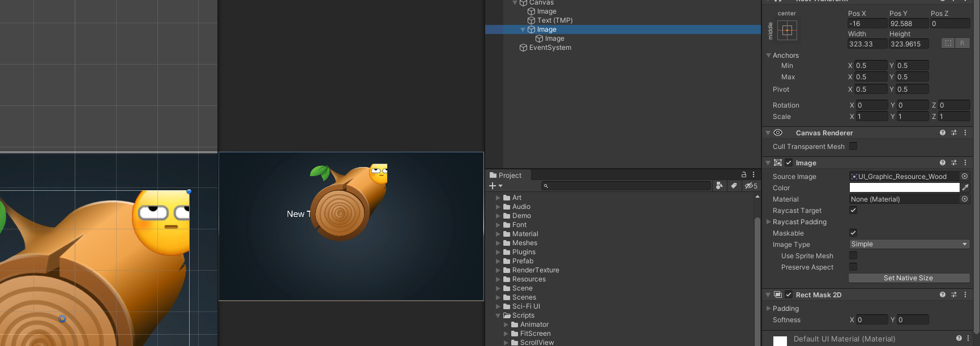Click the Canvas Renderer eye icon
This screenshot has width=980, height=346.
[778, 133]
